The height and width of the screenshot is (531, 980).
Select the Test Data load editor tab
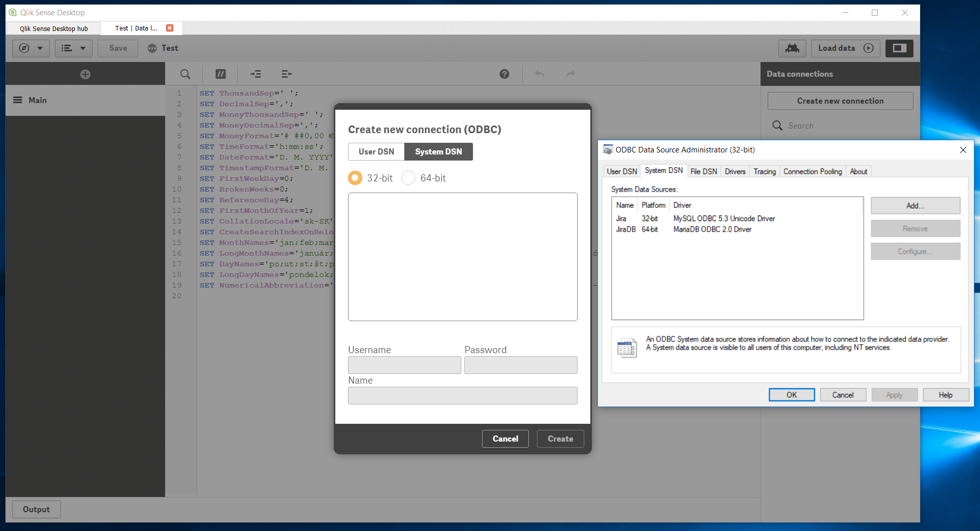tap(136, 28)
